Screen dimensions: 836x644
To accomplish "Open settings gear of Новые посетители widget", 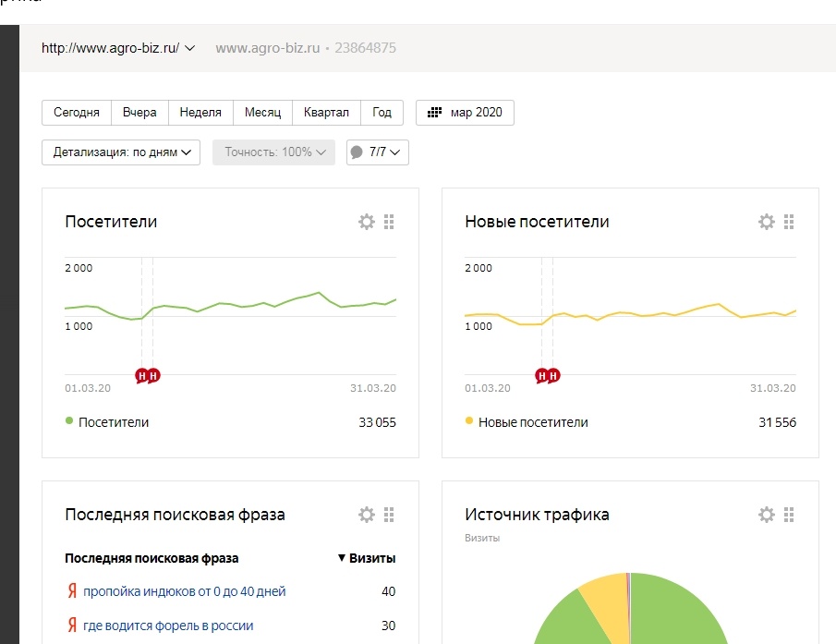I will tap(766, 222).
